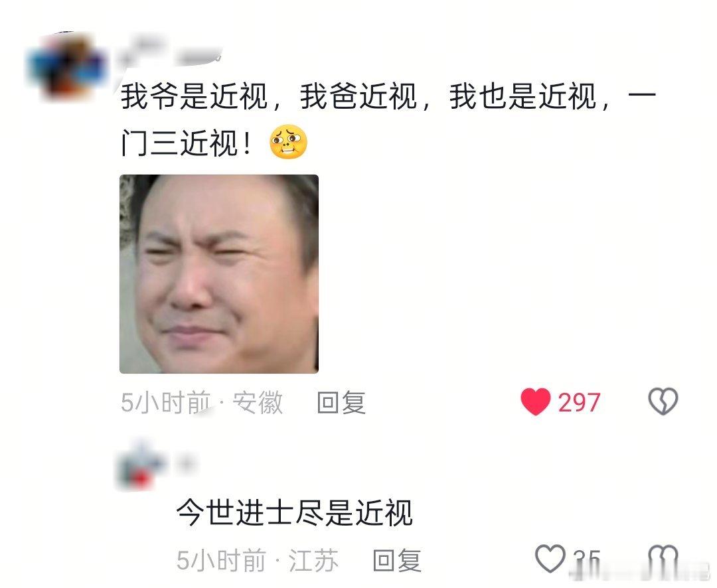Image resolution: width=717 pixels, height=588 pixels.
Task: Tap the 安徽 location label
Action: pyautogui.click(x=258, y=403)
